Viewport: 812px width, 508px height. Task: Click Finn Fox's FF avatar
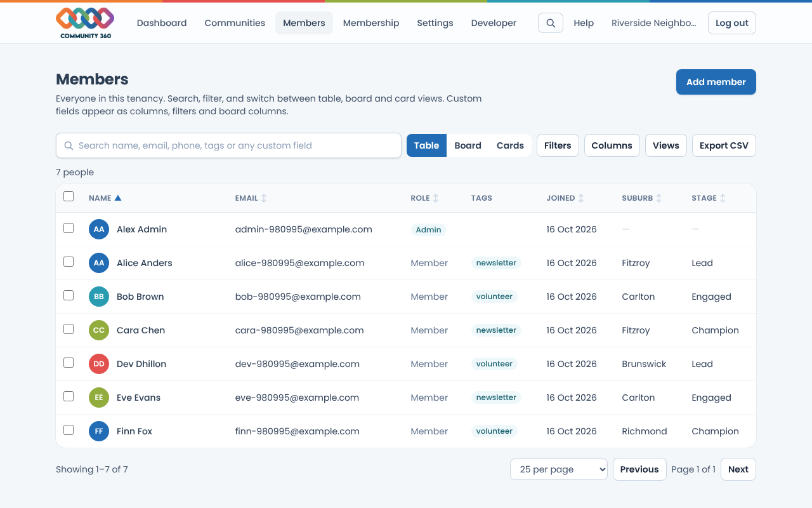pyautogui.click(x=99, y=431)
